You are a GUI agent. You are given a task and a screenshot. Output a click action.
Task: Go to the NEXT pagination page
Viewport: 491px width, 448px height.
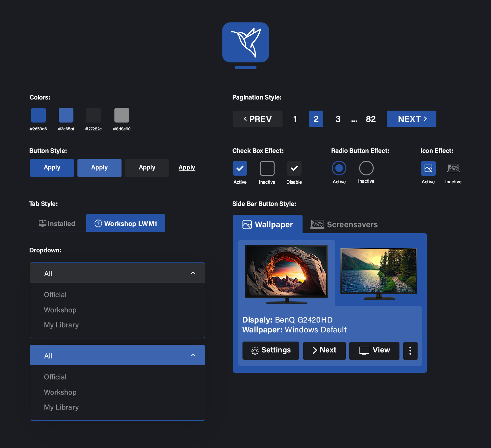point(411,119)
